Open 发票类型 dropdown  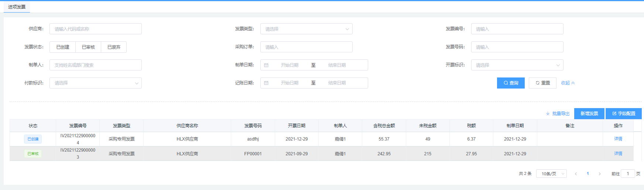[x=306, y=29]
